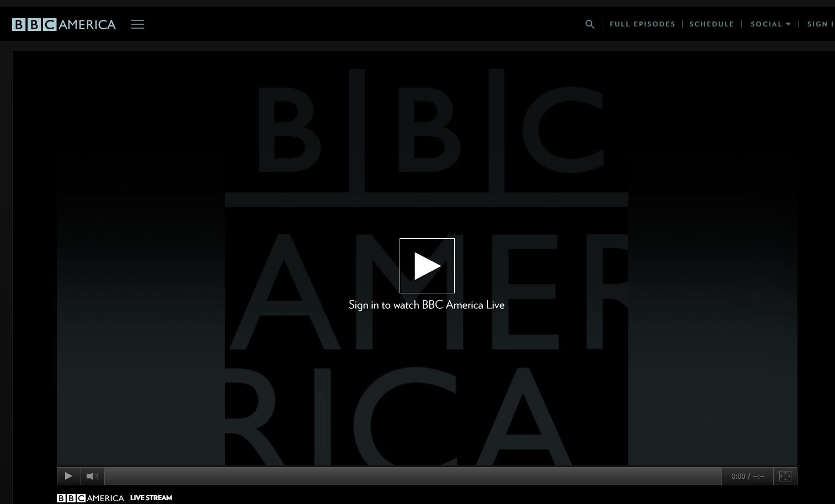Play video using control bar play icon

(68, 476)
